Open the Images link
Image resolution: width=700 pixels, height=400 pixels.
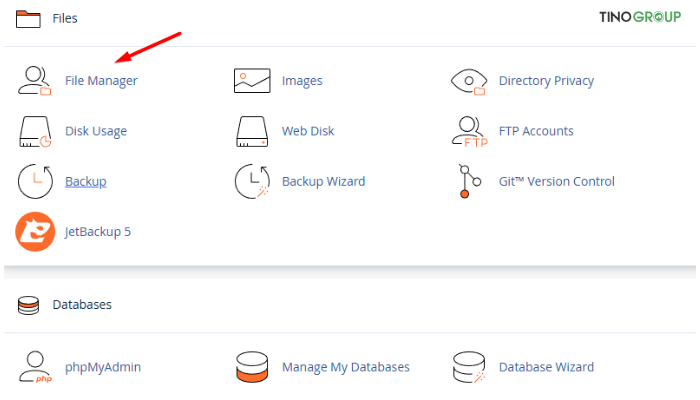tap(302, 81)
